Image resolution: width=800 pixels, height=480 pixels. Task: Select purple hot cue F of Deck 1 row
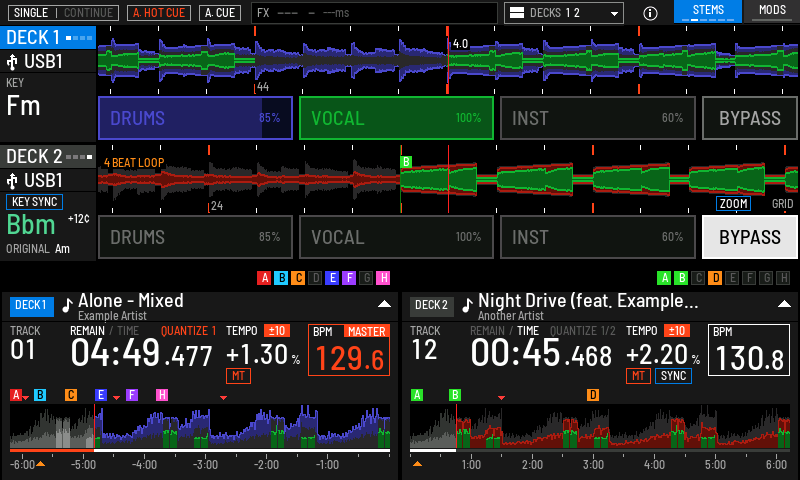click(x=349, y=278)
